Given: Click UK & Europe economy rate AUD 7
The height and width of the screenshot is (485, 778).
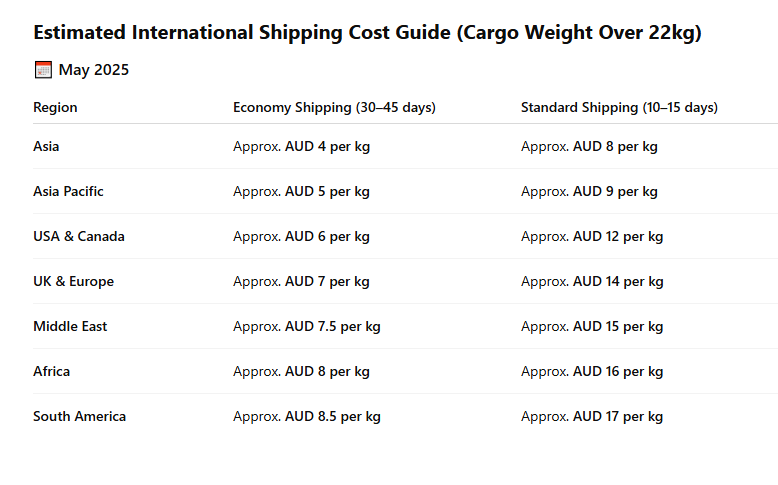Looking at the screenshot, I should click(x=327, y=281).
